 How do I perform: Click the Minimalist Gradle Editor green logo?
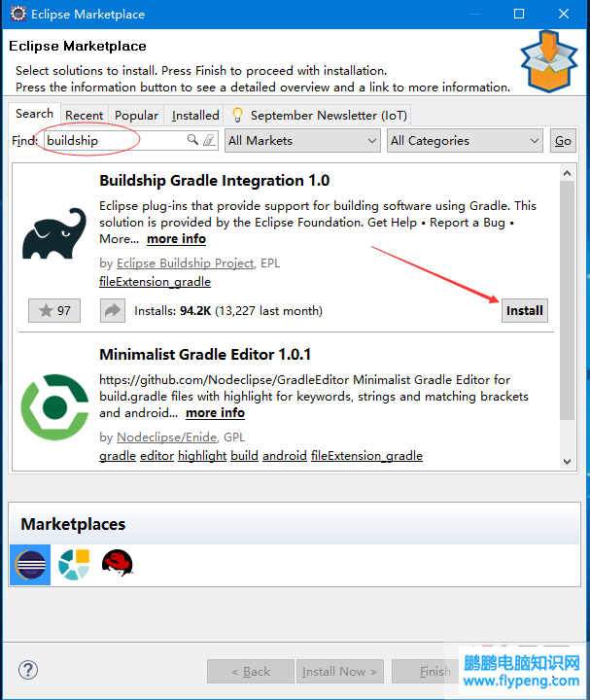[x=54, y=407]
